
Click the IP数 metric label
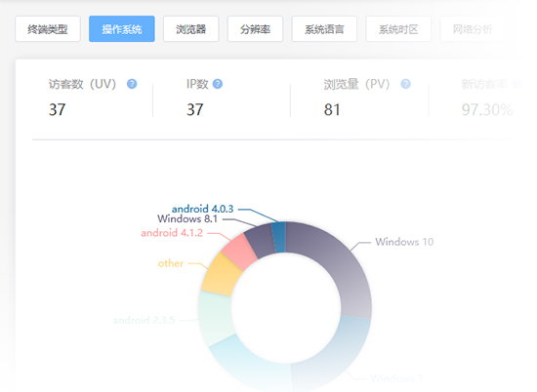click(x=197, y=84)
